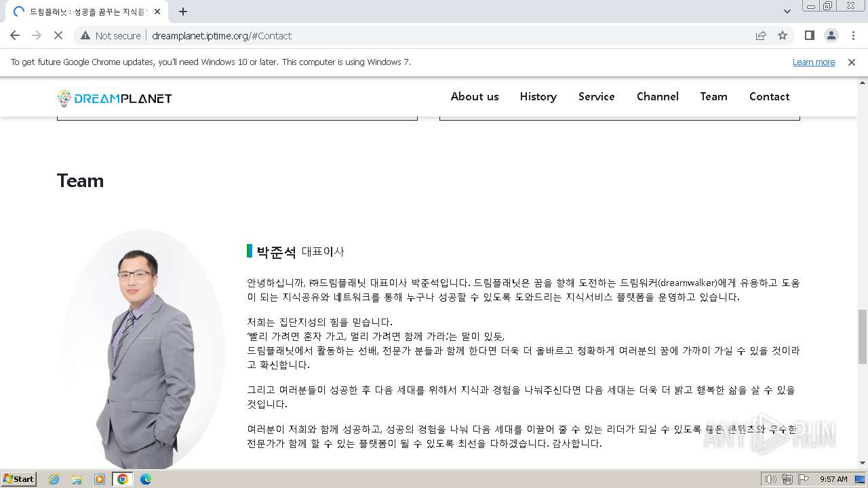Open the Windows Start menu
The width and height of the screenshot is (868, 488).
[x=18, y=479]
